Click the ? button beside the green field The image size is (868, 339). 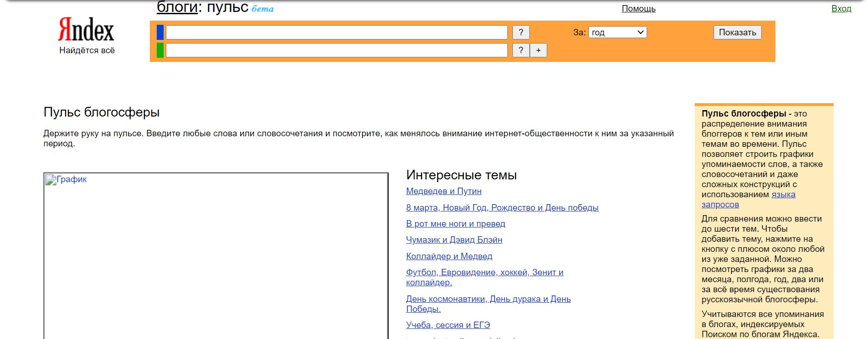521,50
